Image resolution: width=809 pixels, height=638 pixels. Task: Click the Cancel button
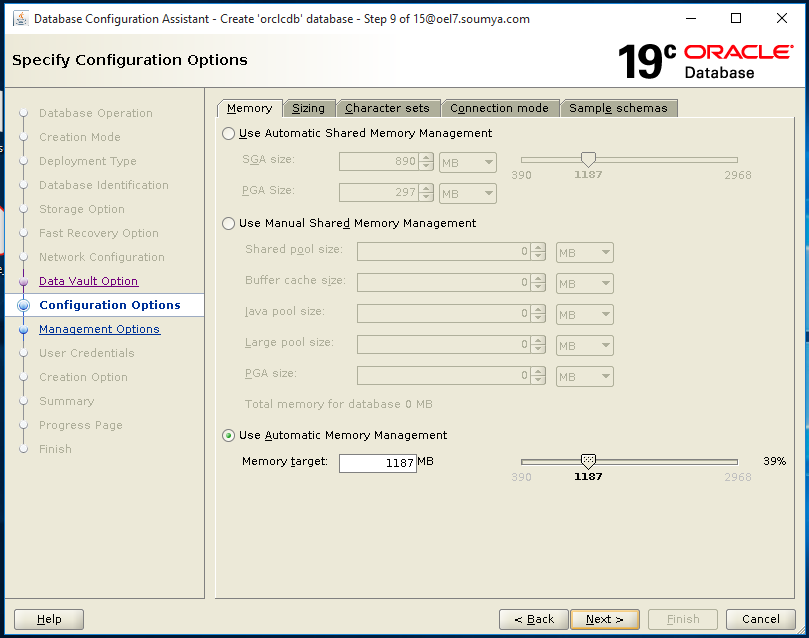[761, 619]
